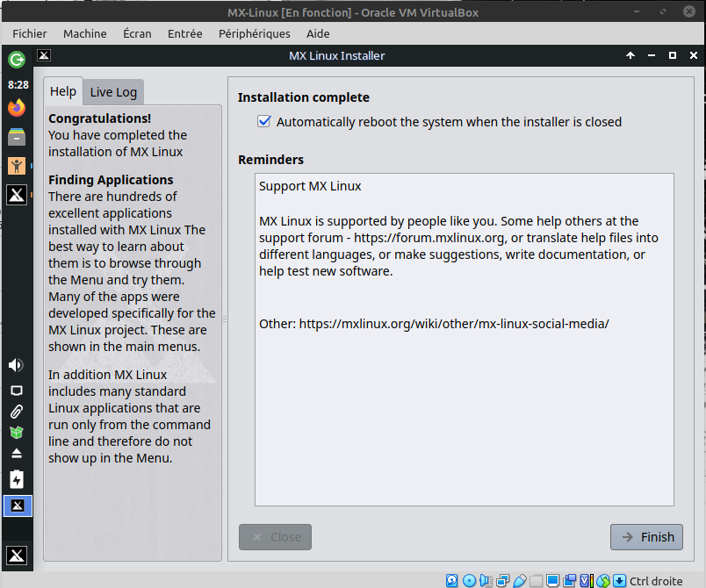Click the Finish button
This screenshot has height=588, width=706.
646,537
